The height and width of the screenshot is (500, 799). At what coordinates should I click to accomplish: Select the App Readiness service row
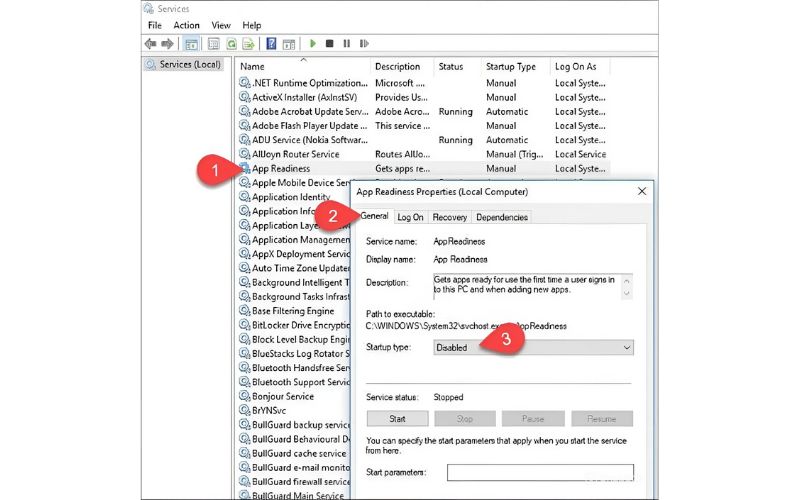(x=423, y=169)
